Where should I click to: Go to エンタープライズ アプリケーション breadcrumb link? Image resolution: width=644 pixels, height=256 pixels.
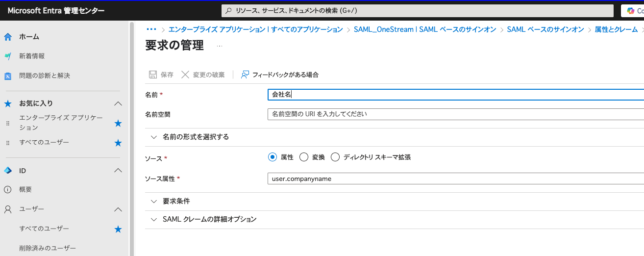coord(255,29)
